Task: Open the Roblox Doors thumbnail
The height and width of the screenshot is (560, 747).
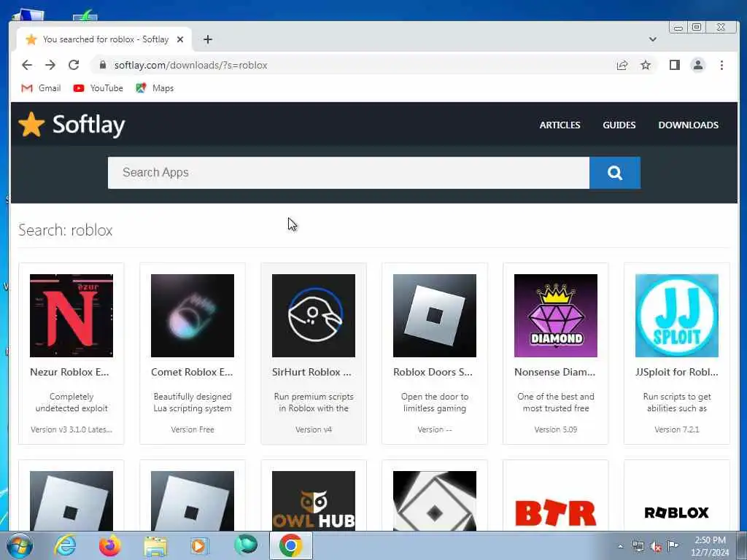Action: coord(435,315)
